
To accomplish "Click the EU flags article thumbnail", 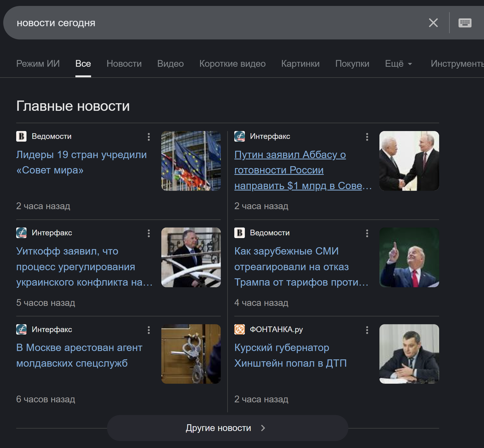I will click(191, 161).
